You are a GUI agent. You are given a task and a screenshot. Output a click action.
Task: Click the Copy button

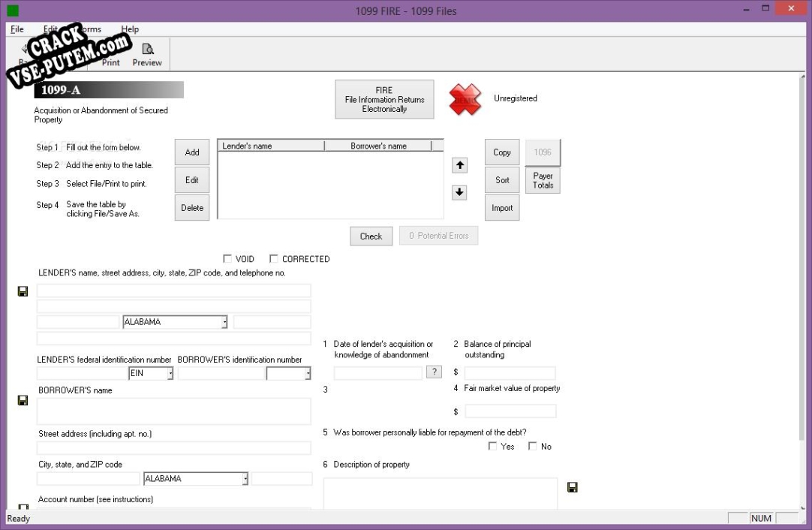[502, 152]
